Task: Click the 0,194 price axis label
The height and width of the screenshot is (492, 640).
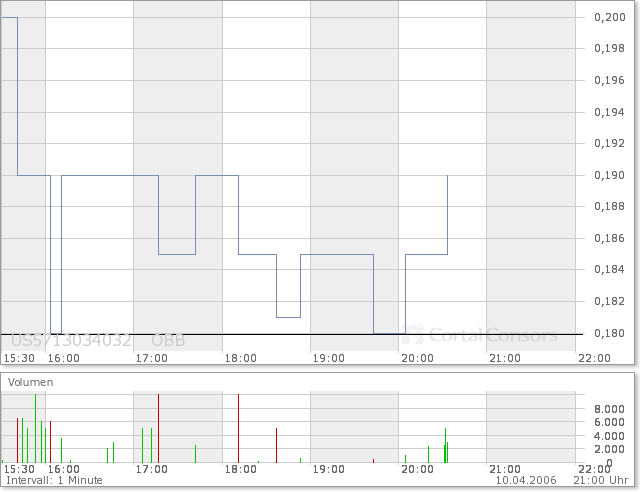Action: pos(610,112)
